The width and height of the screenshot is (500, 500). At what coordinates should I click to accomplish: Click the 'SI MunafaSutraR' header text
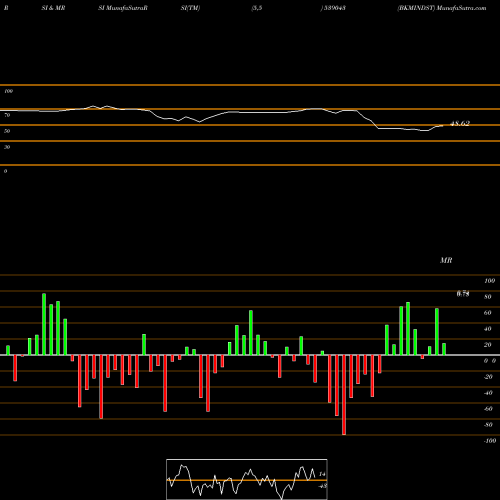(x=123, y=8)
